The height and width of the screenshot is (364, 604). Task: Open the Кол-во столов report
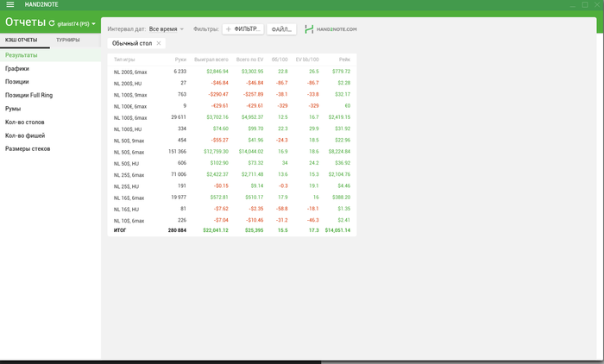click(50, 122)
